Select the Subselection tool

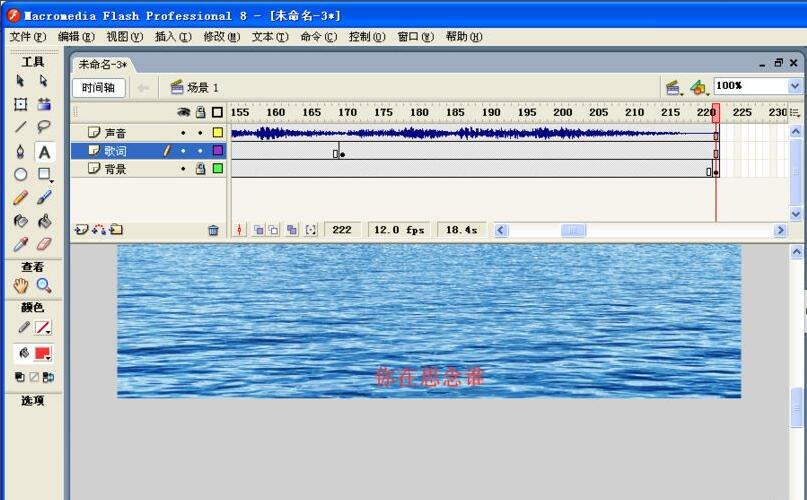point(44,81)
